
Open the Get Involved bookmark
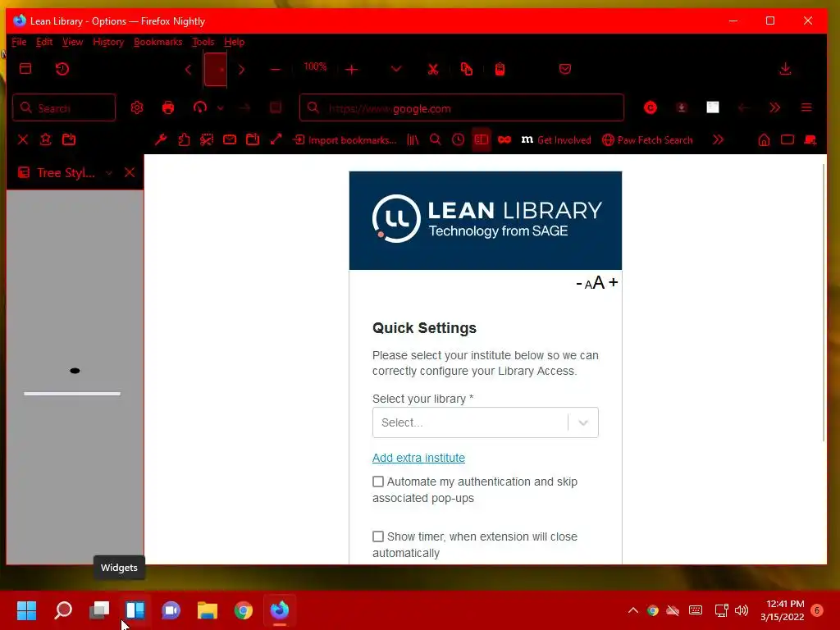556,139
